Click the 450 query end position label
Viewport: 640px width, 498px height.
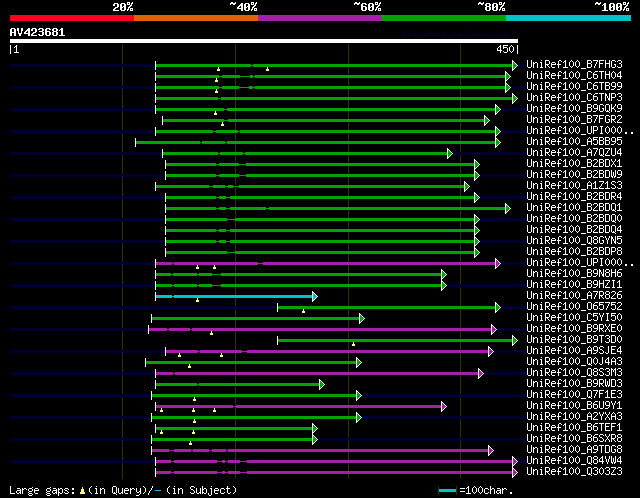coord(505,49)
